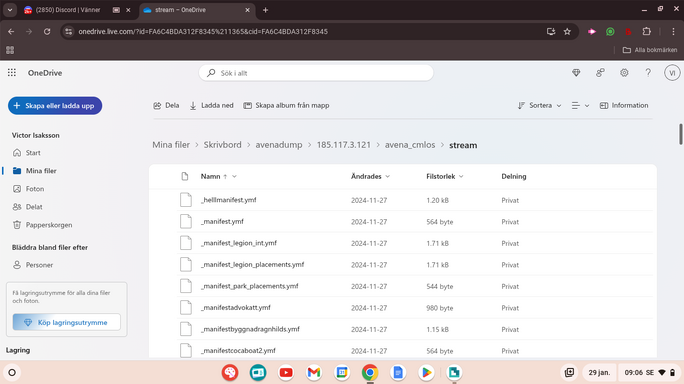Open Foton in the sidebar
Viewport: 684px width, 384px height.
[x=35, y=189]
